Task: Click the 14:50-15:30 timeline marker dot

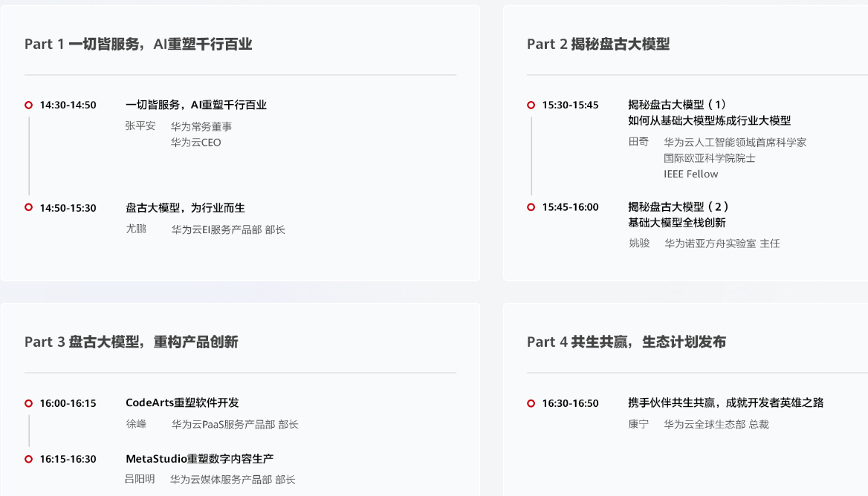Action: [x=29, y=207]
